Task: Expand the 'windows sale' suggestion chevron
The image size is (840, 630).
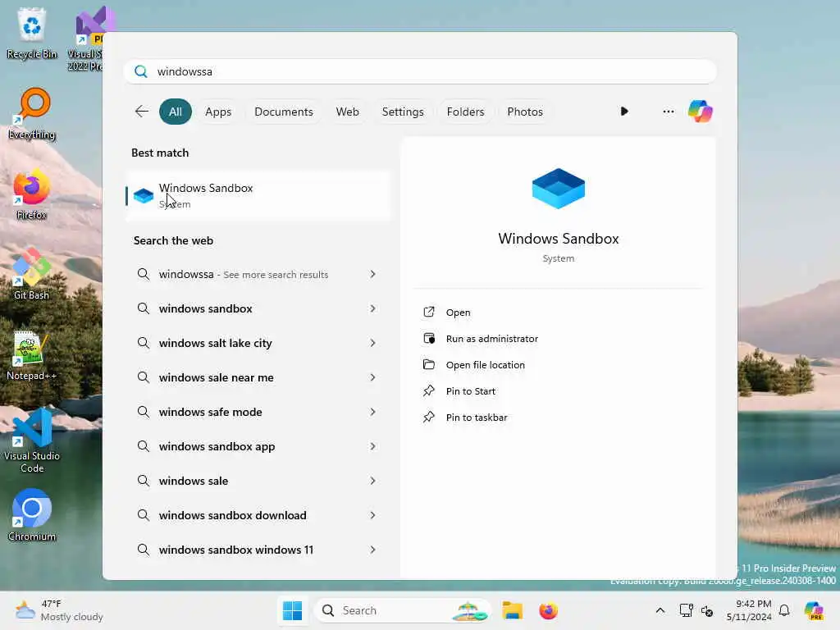Action: [x=373, y=481]
